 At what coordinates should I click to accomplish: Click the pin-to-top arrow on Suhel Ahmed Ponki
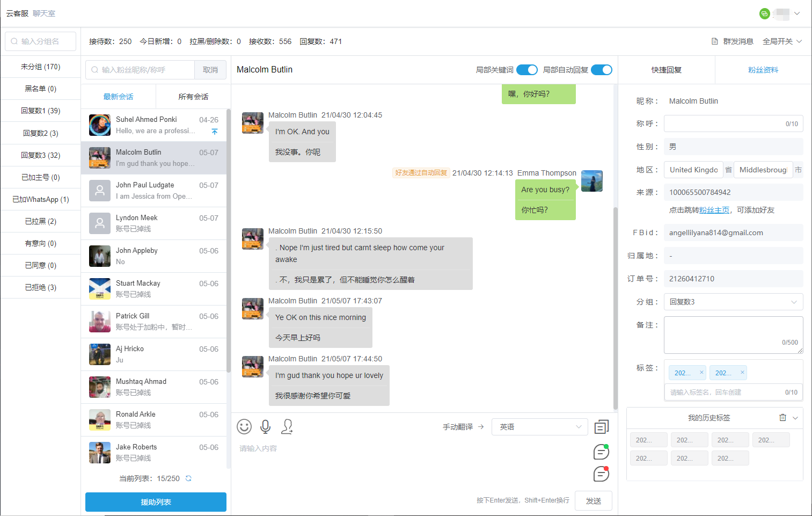coord(215,132)
